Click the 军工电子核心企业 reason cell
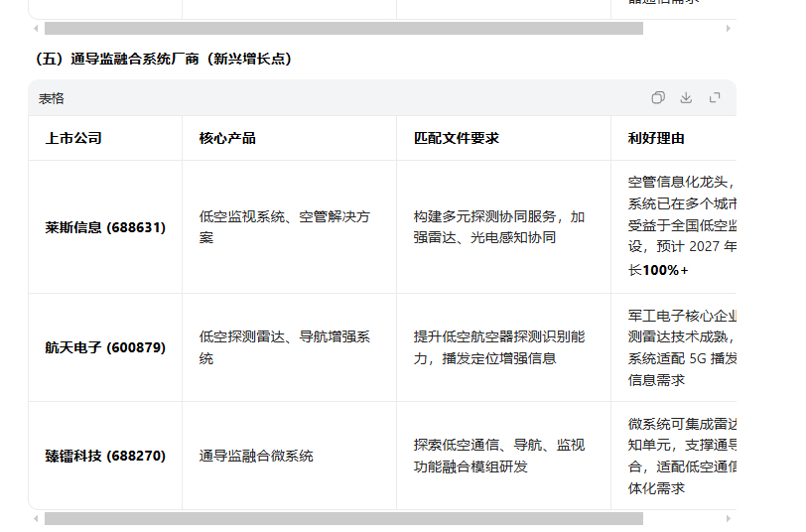The width and height of the screenshot is (806, 532). (x=674, y=347)
